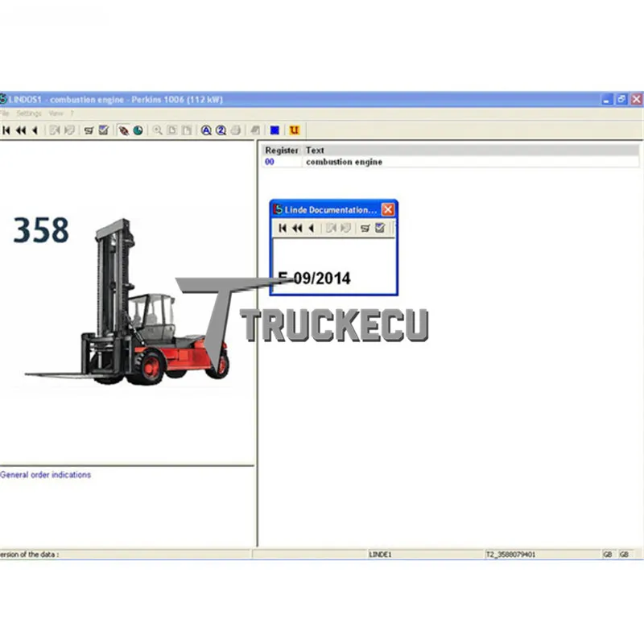Click the first greyed navigation icon in main toolbar
This screenshot has height=644, width=644.
[55, 130]
